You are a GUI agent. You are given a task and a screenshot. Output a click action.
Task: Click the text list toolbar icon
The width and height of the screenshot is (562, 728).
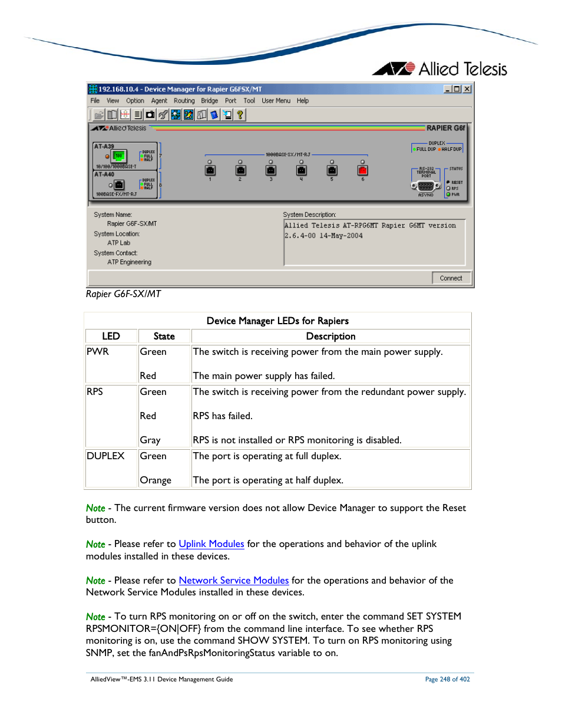pyautogui.click(x=137, y=114)
